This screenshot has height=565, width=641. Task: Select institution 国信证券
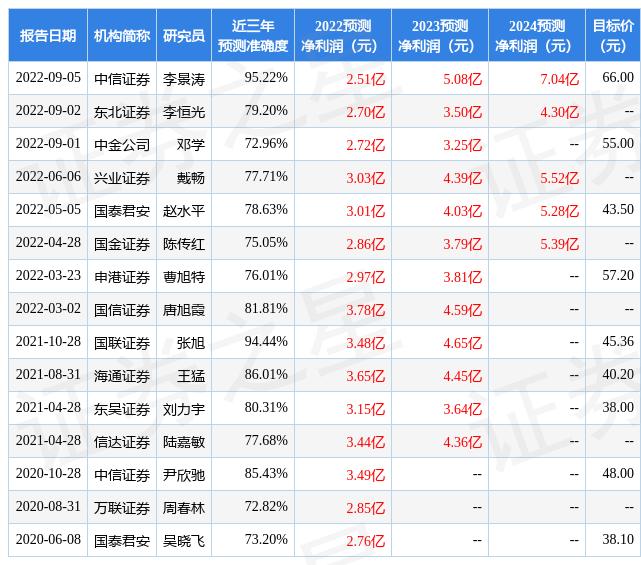pos(122,311)
